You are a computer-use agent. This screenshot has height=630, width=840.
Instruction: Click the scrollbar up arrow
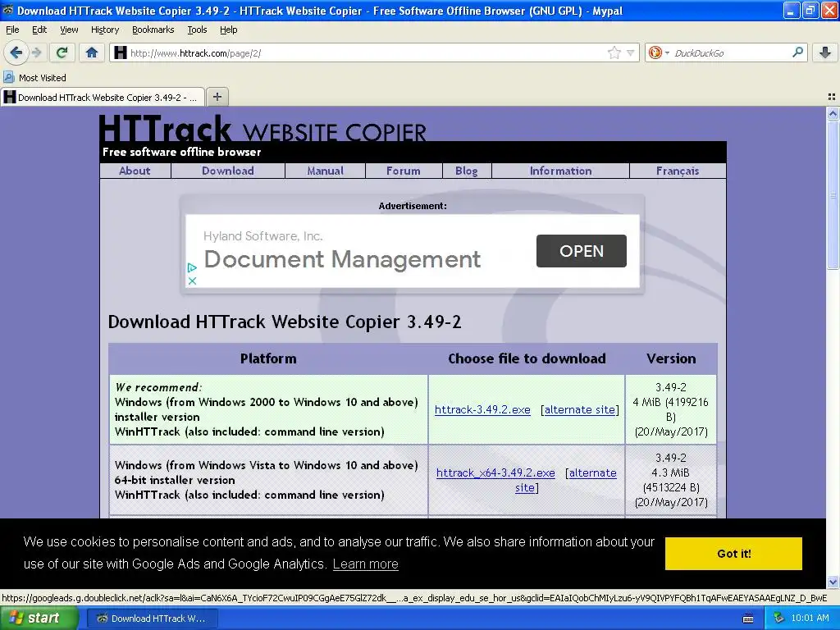833,113
